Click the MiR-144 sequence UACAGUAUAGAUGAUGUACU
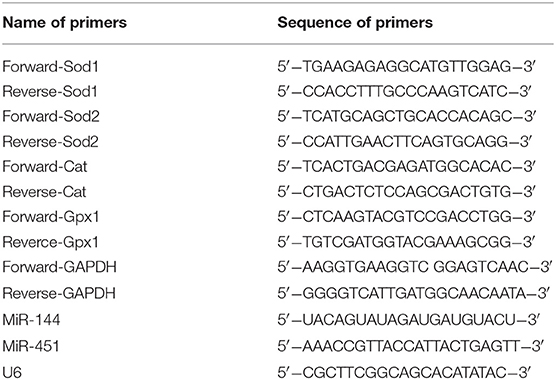Screen dimensions: 556x380 coord(408,320)
